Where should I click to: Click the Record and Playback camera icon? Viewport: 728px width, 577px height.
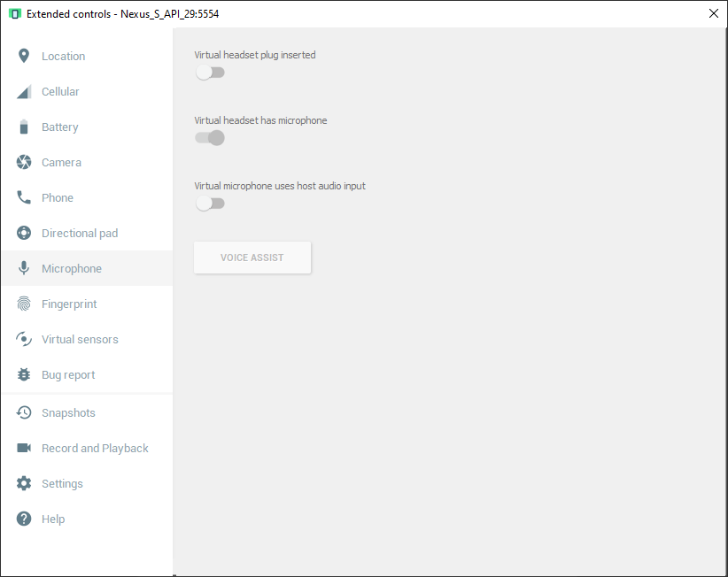point(24,449)
